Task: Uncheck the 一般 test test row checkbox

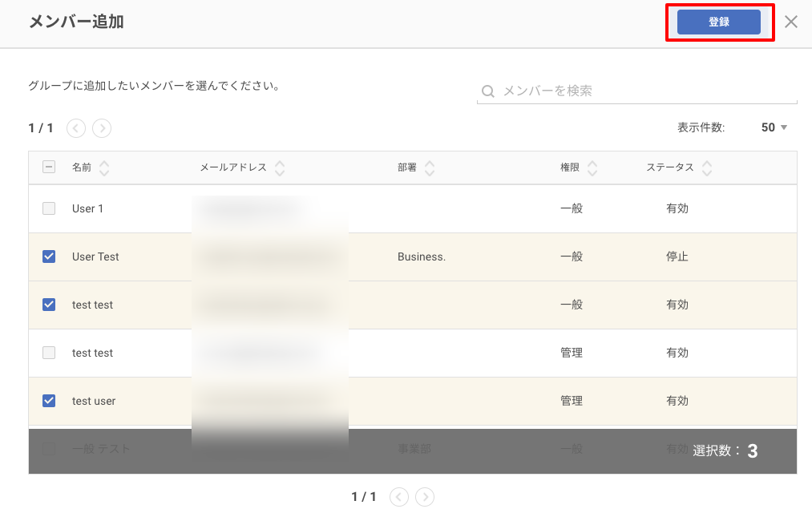Action: (49, 305)
